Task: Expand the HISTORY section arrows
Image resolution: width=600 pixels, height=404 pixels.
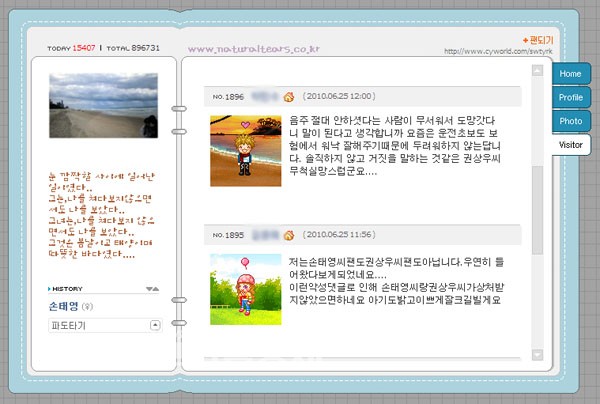Action: click(x=151, y=289)
